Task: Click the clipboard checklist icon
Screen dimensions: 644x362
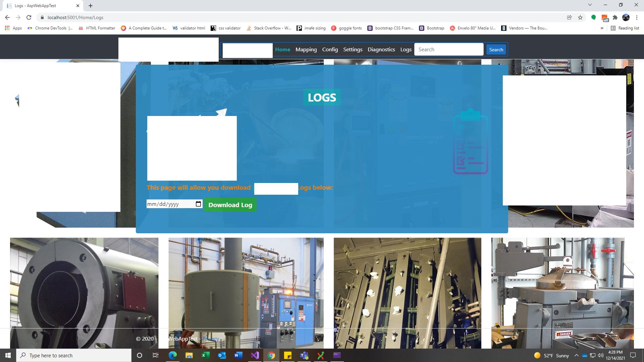Action: point(470,141)
